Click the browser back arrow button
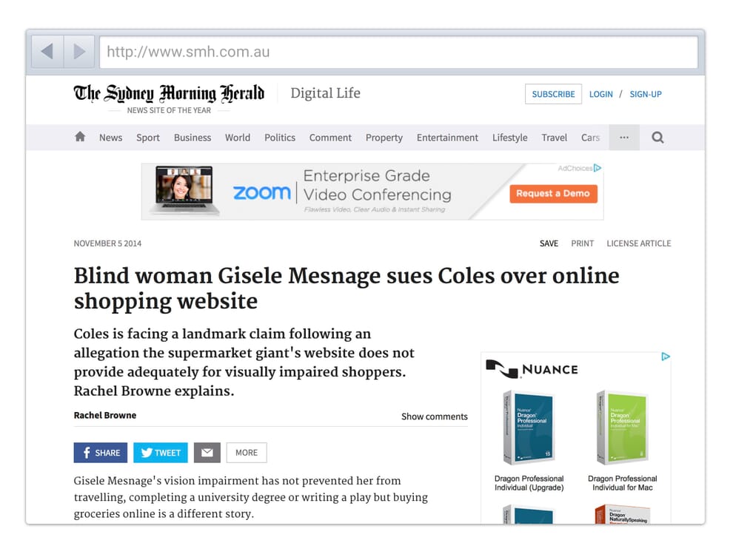The width and height of the screenshot is (733, 560). click(x=47, y=51)
